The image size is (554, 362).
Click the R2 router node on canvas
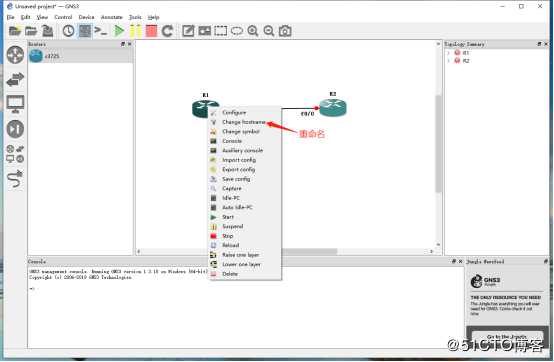pos(332,107)
